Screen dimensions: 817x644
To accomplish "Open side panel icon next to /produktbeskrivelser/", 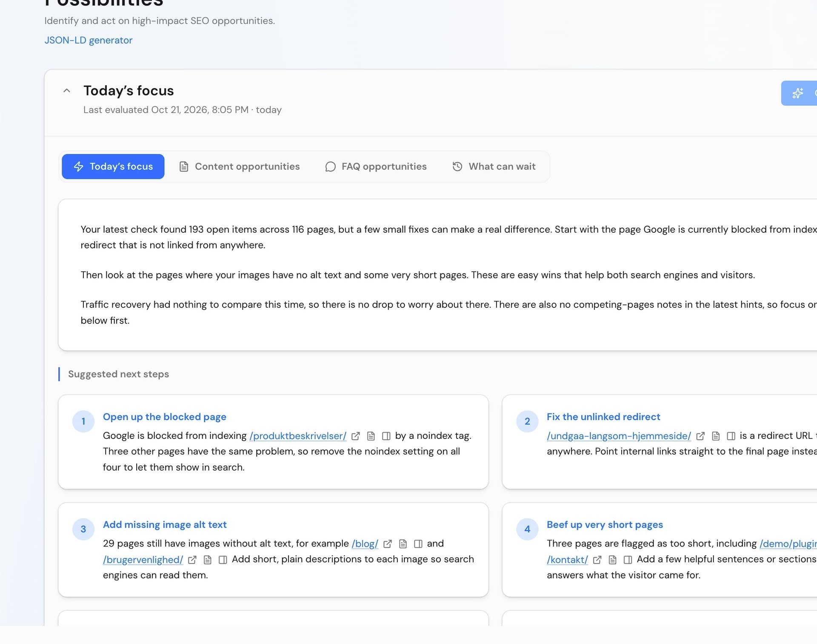I will coord(386,436).
